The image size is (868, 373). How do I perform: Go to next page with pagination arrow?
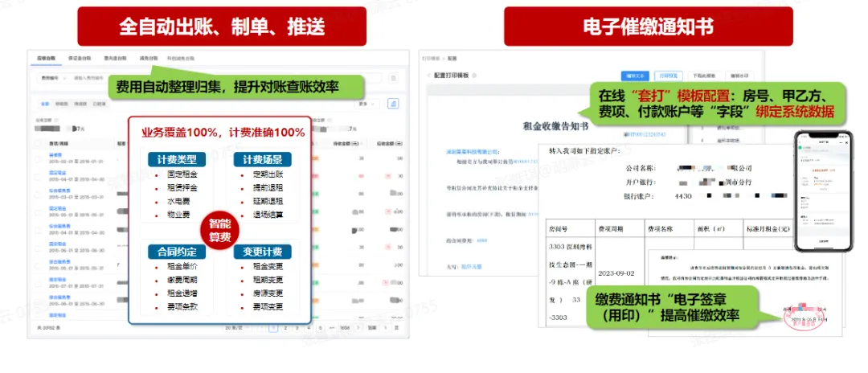click(357, 328)
